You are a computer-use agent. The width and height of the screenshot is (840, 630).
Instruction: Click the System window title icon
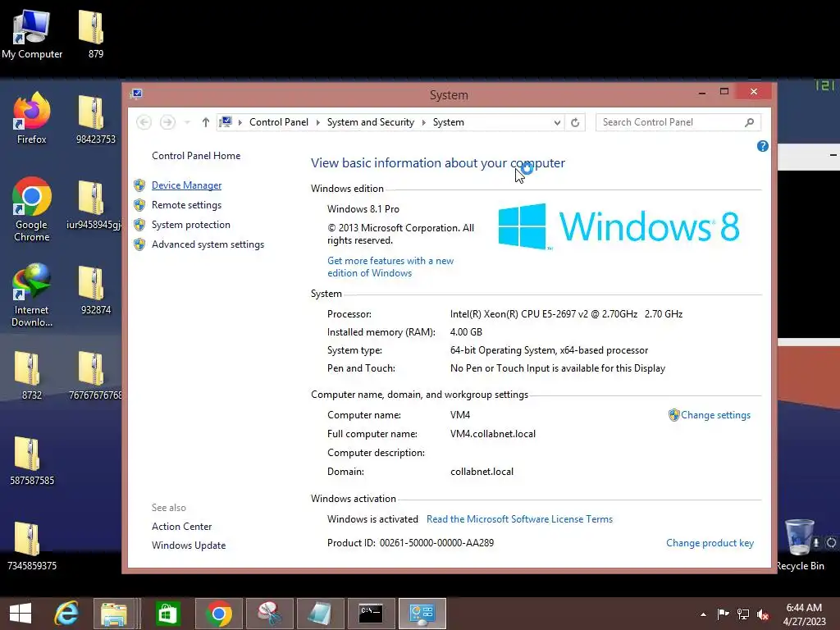[137, 94]
